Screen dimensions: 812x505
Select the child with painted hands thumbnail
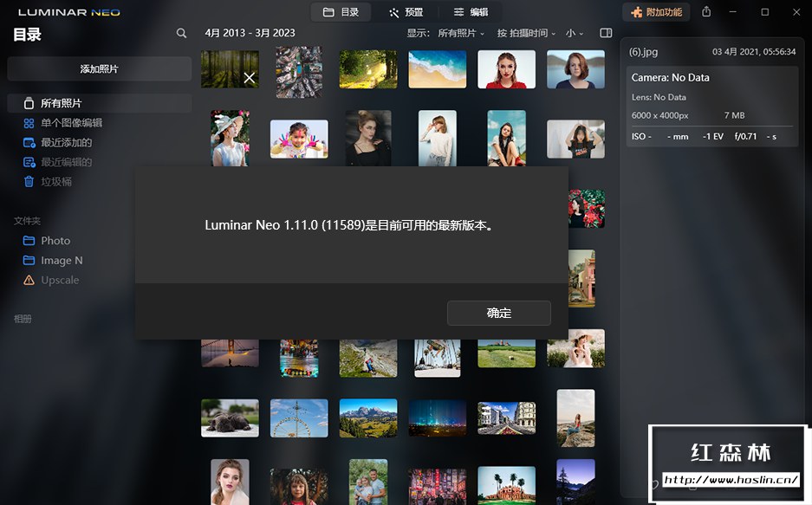coord(299,139)
